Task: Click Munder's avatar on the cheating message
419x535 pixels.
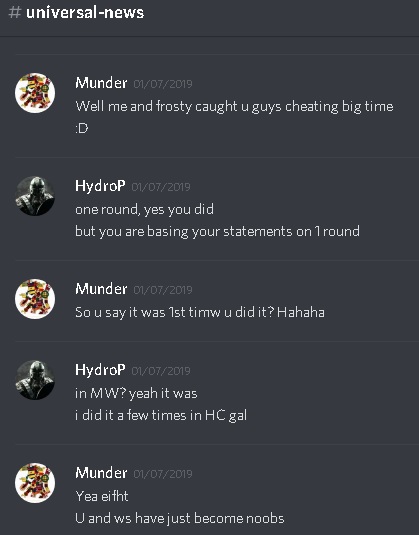Action: pos(35,93)
